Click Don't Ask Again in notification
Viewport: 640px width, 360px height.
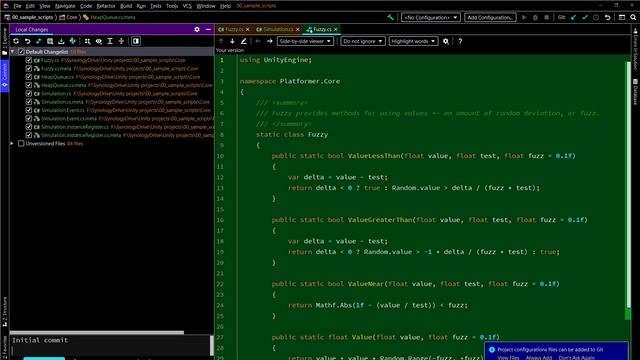tap(576, 358)
